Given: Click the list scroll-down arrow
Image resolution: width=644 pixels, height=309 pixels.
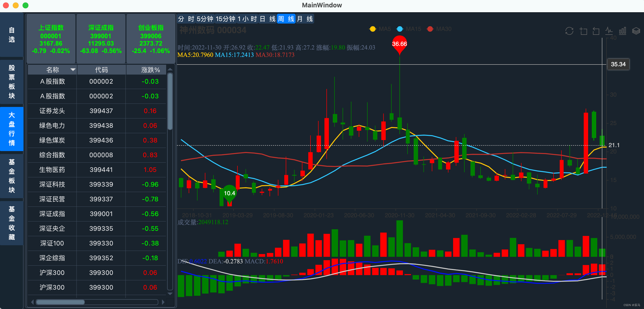Looking at the screenshot, I should point(170,294).
